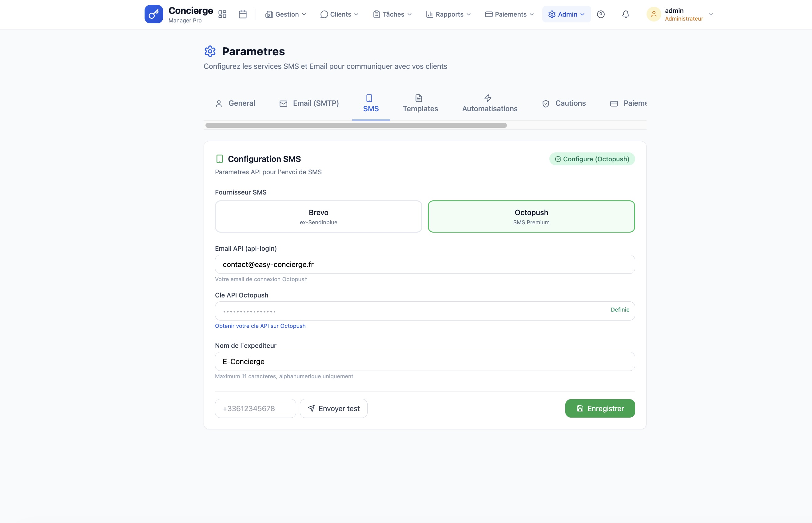
Task: Switch to the Automatisations tab
Action: (489, 104)
